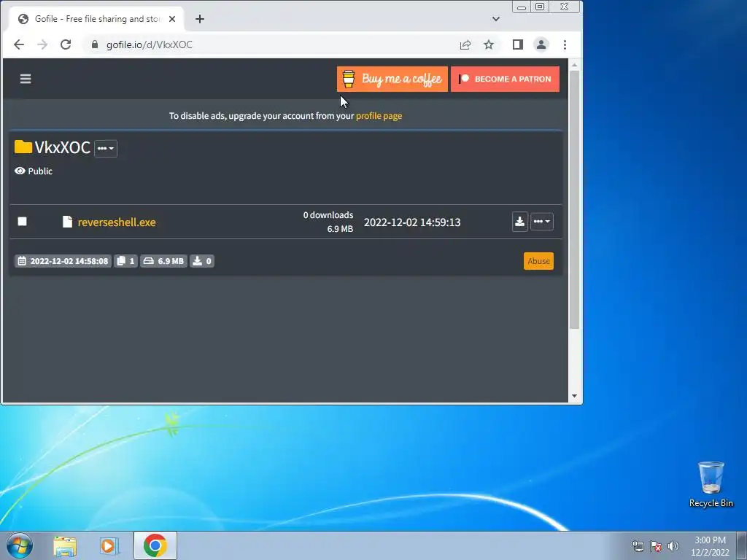Click the download count badge showing 0
This screenshot has width=747, height=560.
[x=202, y=261]
